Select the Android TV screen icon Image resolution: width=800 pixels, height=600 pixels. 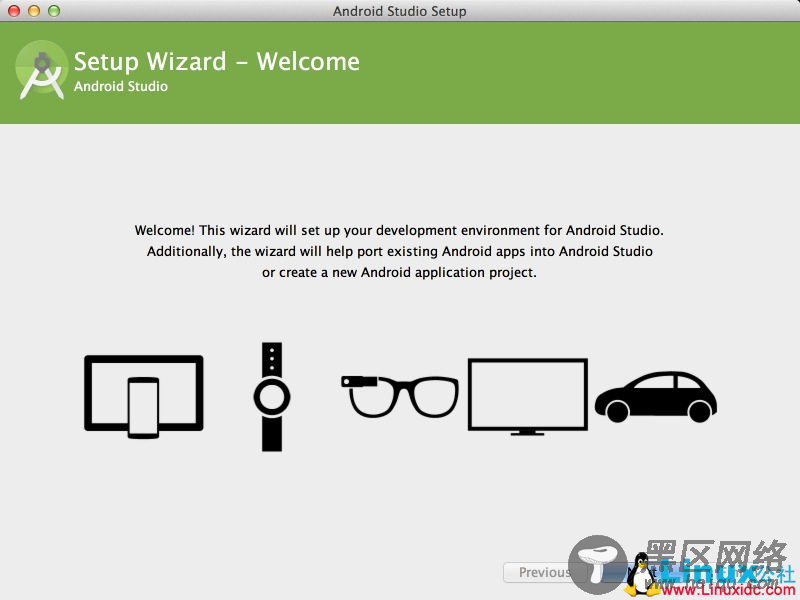point(528,397)
